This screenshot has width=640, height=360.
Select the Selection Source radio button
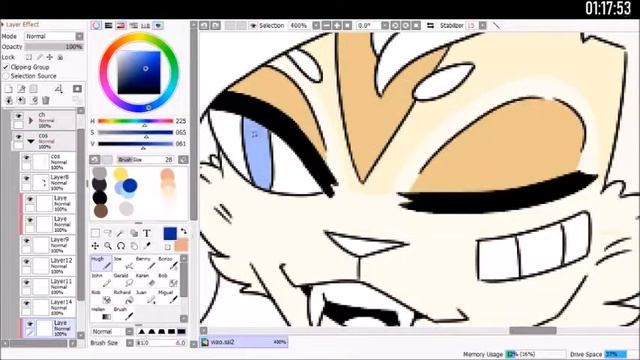(5, 76)
